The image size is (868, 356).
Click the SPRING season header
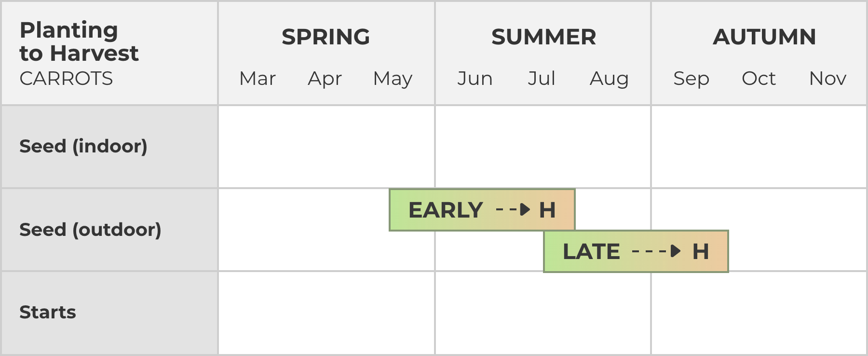pyautogui.click(x=326, y=37)
